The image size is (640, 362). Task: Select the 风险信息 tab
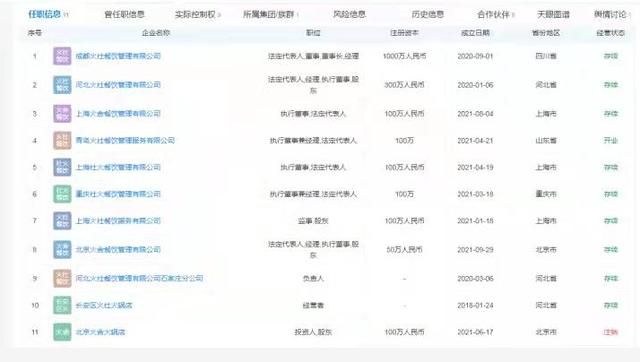pyautogui.click(x=349, y=14)
